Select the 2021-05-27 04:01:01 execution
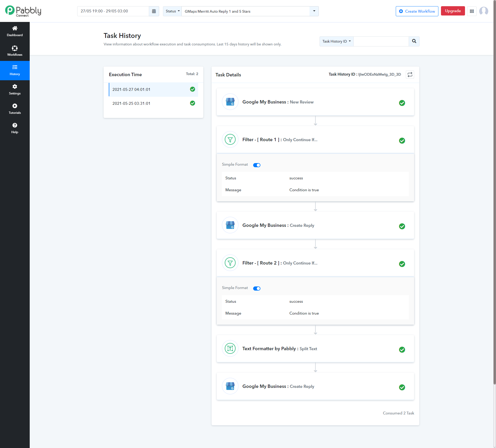Viewport: 496px width, 448px height. (153, 90)
